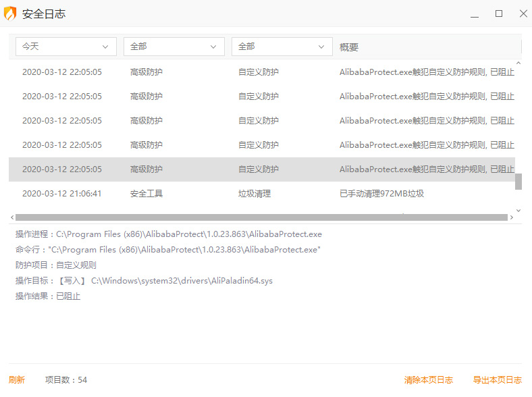Image resolution: width=532 pixels, height=397 pixels.
Task: Maximize the 安全日志 window
Action: click(x=499, y=14)
